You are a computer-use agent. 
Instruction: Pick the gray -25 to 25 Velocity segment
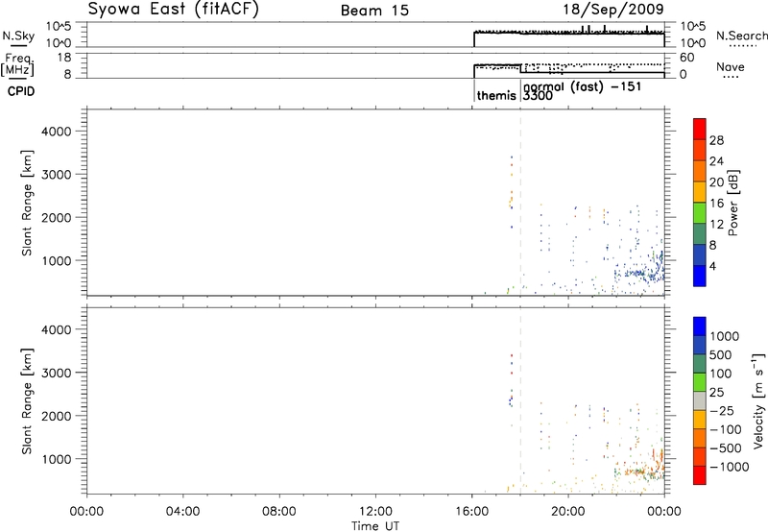point(700,400)
